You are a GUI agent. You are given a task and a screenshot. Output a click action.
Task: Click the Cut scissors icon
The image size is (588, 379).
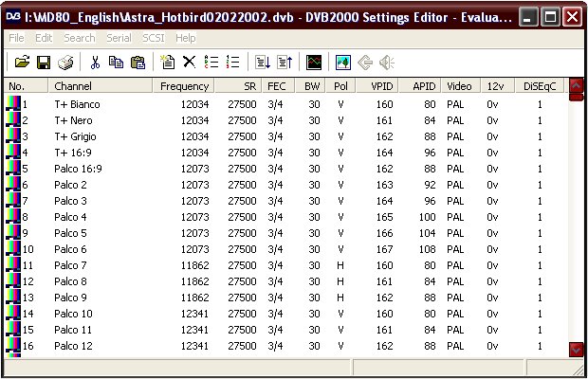tap(95, 63)
